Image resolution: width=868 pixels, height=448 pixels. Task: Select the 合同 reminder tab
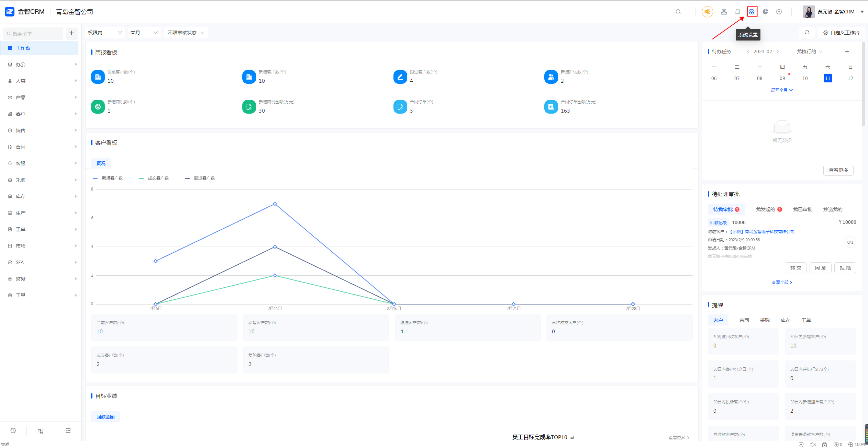pos(744,320)
